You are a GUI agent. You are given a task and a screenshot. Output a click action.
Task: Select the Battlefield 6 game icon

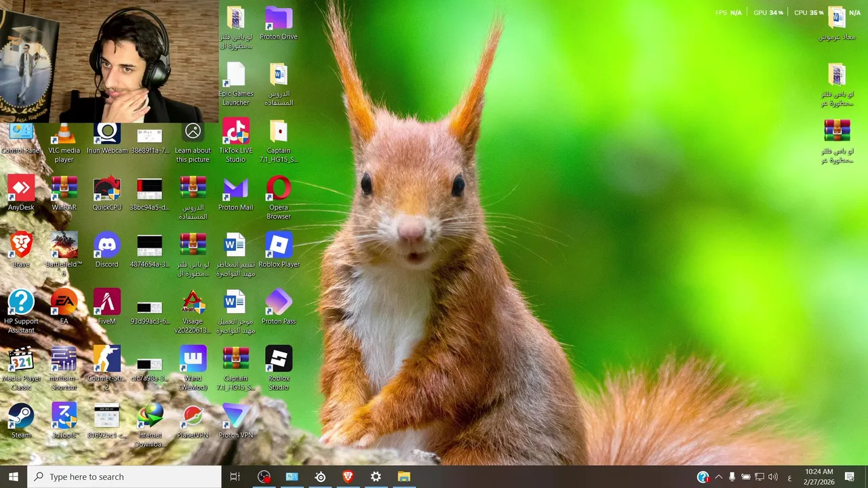64,255
